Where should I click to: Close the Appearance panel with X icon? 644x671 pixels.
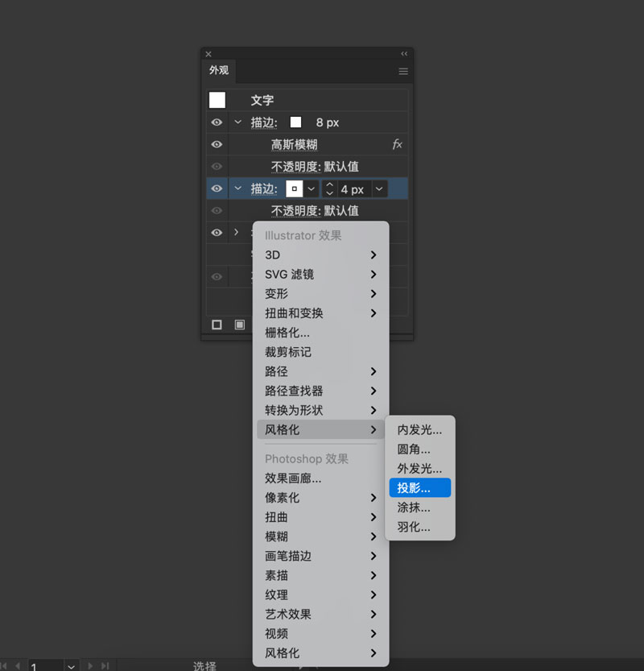coord(208,54)
